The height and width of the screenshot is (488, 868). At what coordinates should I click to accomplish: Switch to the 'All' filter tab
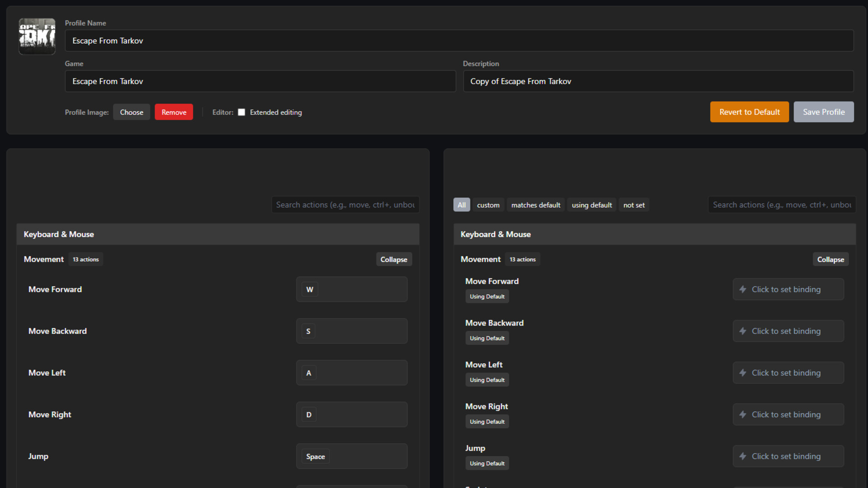tap(461, 205)
